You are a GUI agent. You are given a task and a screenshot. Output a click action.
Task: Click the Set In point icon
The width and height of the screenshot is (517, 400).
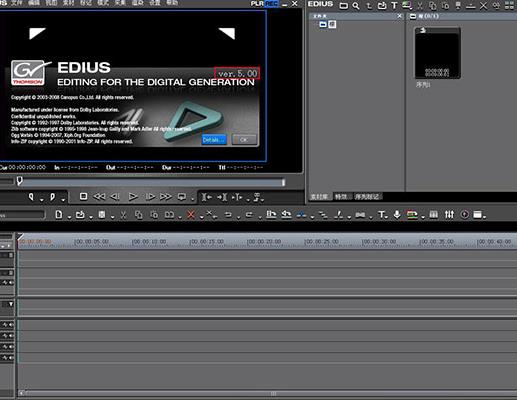(x=31, y=197)
